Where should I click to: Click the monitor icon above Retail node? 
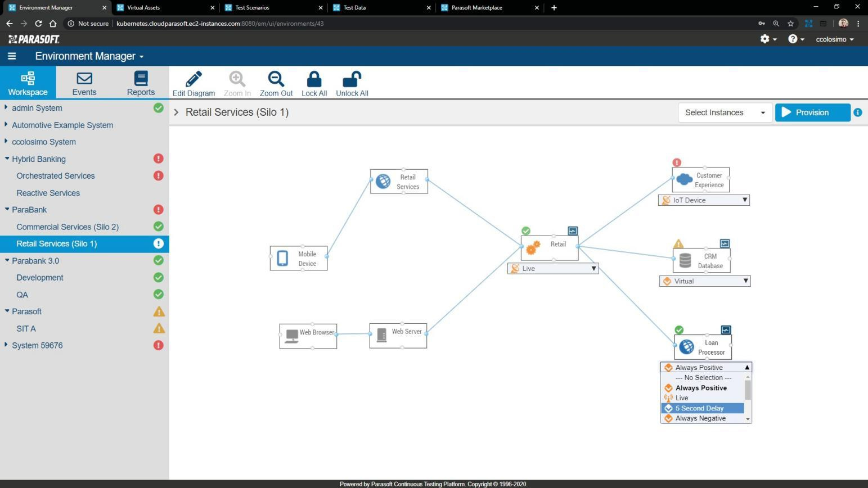(x=573, y=231)
